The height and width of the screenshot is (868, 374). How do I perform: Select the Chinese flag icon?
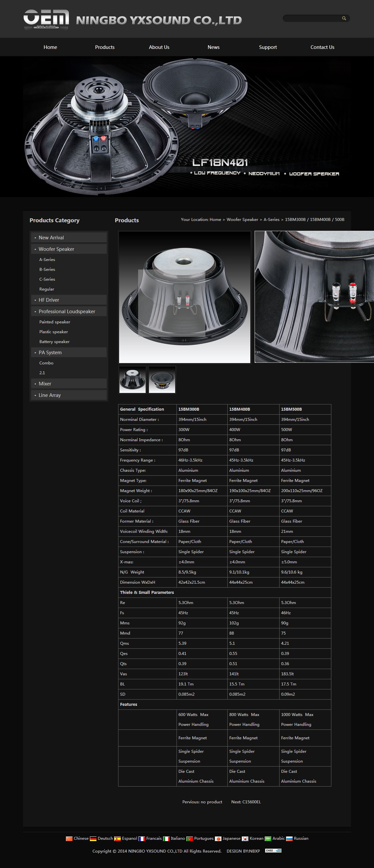[69, 839]
